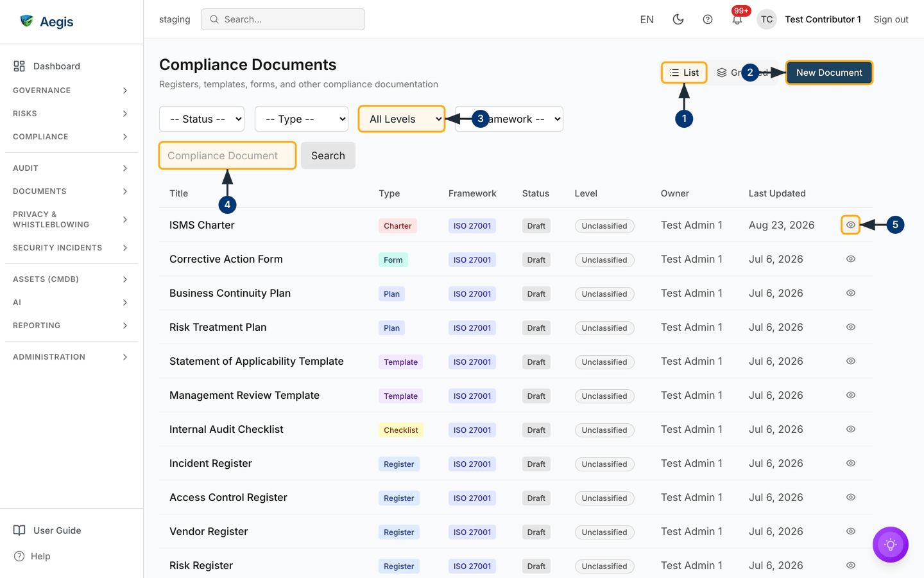Click the Form type badge
Image resolution: width=924 pixels, height=578 pixels.
(x=393, y=260)
